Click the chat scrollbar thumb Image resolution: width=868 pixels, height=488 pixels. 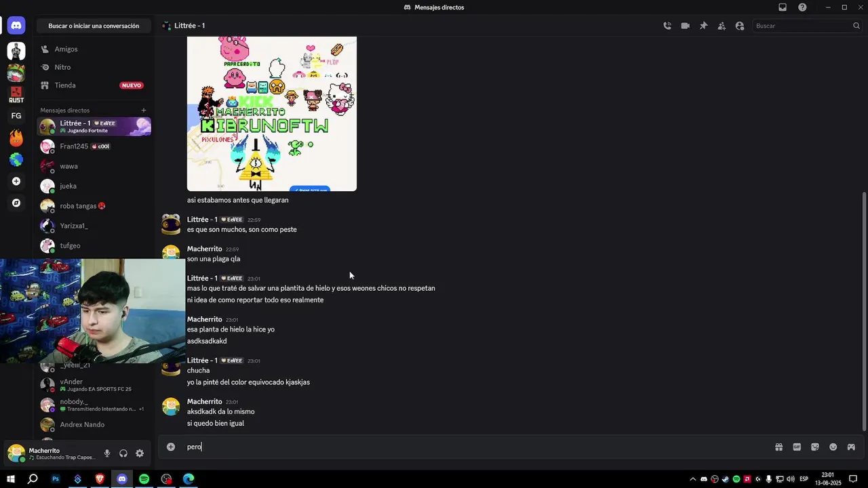click(864, 310)
